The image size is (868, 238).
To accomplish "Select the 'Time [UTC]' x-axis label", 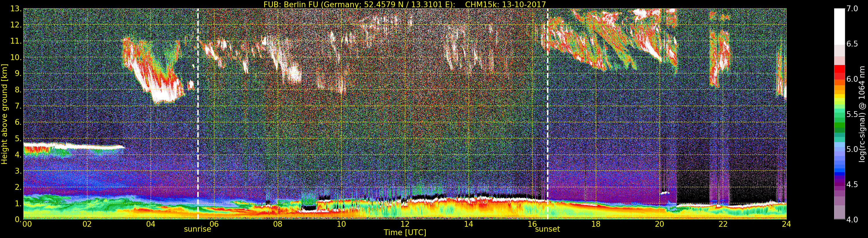I will coord(405,233).
